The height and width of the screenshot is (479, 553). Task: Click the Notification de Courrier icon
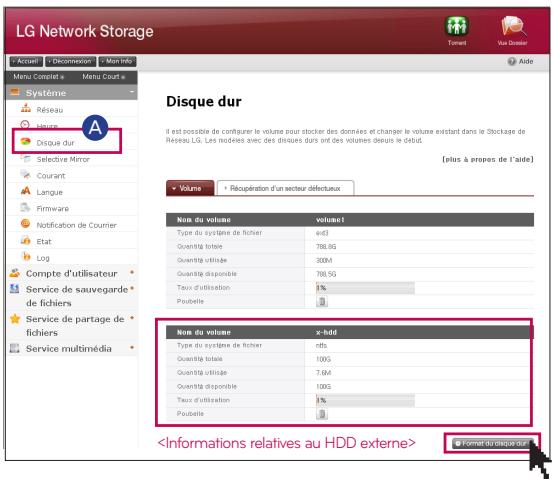pyautogui.click(x=25, y=224)
